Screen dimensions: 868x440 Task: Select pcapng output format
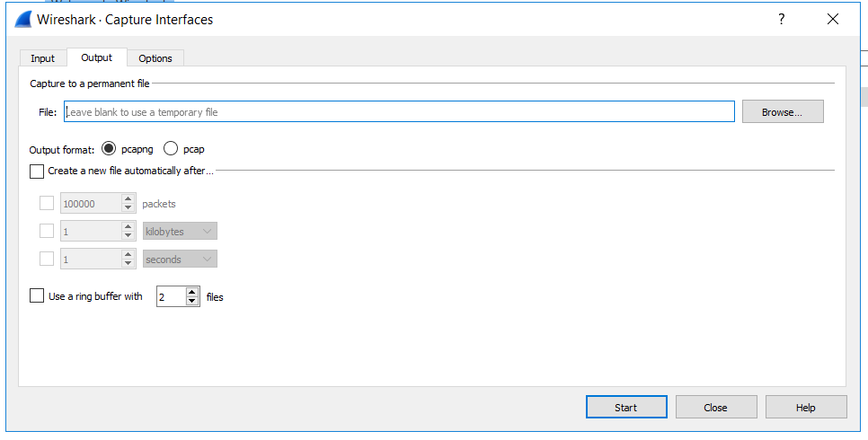[x=109, y=149]
